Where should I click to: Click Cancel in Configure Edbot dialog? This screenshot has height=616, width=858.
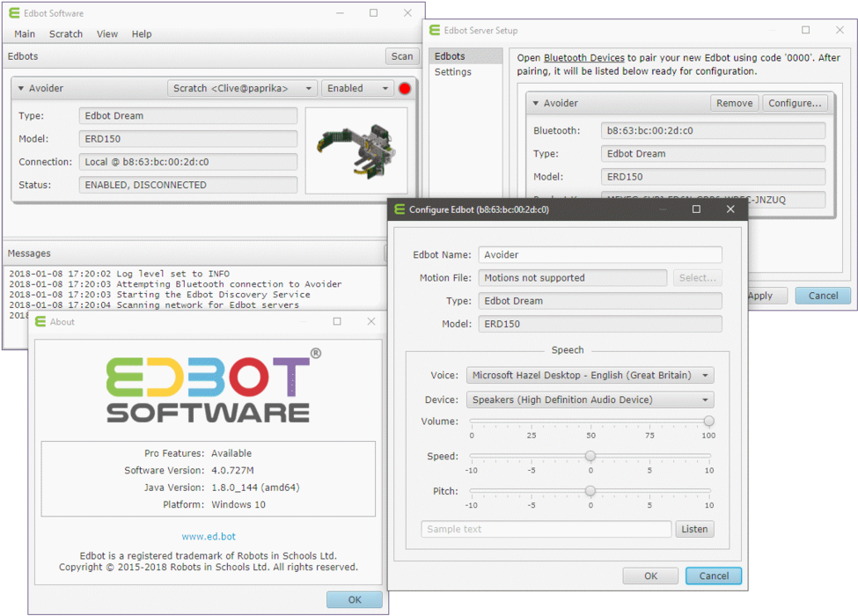(714, 576)
